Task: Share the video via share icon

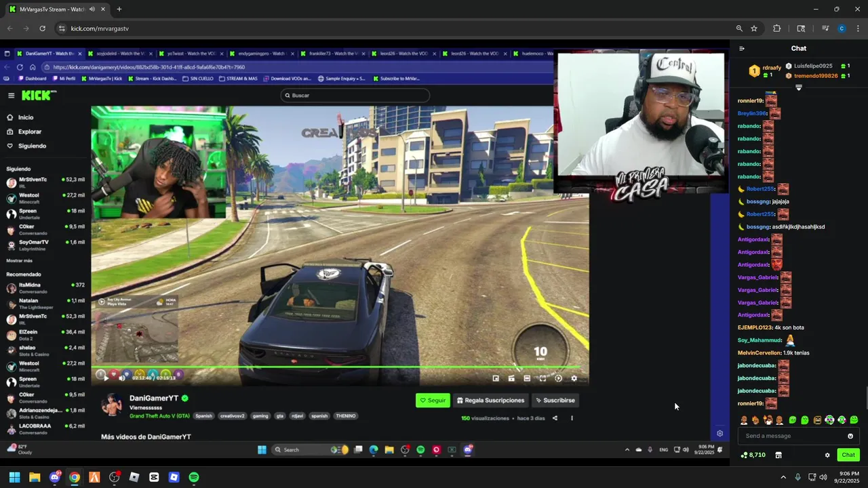Action: [x=555, y=418]
